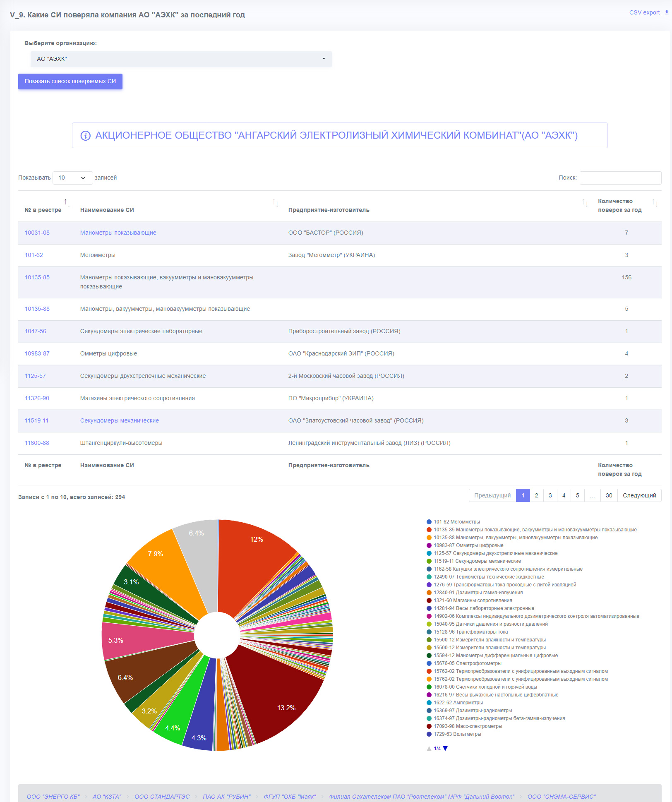Go to pagination page 3
The image size is (672, 802).
tap(550, 495)
